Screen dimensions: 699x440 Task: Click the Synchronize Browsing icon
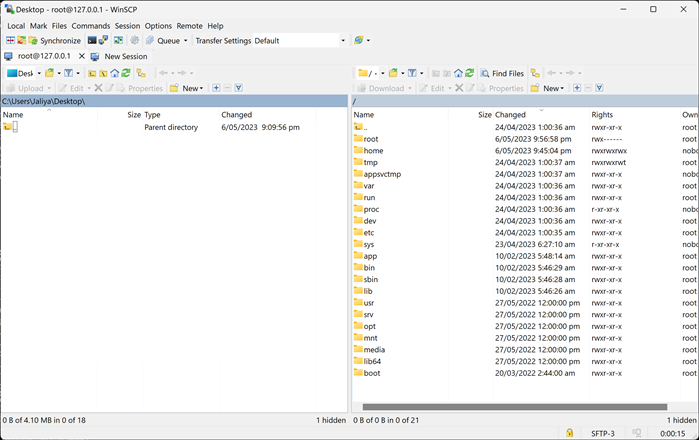[x=118, y=41]
